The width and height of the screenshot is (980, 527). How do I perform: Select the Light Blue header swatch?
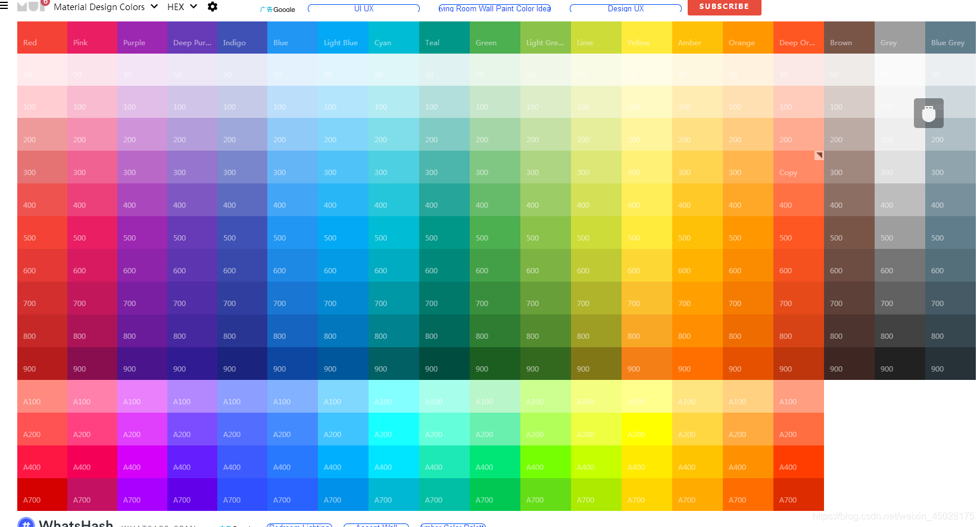click(x=343, y=38)
